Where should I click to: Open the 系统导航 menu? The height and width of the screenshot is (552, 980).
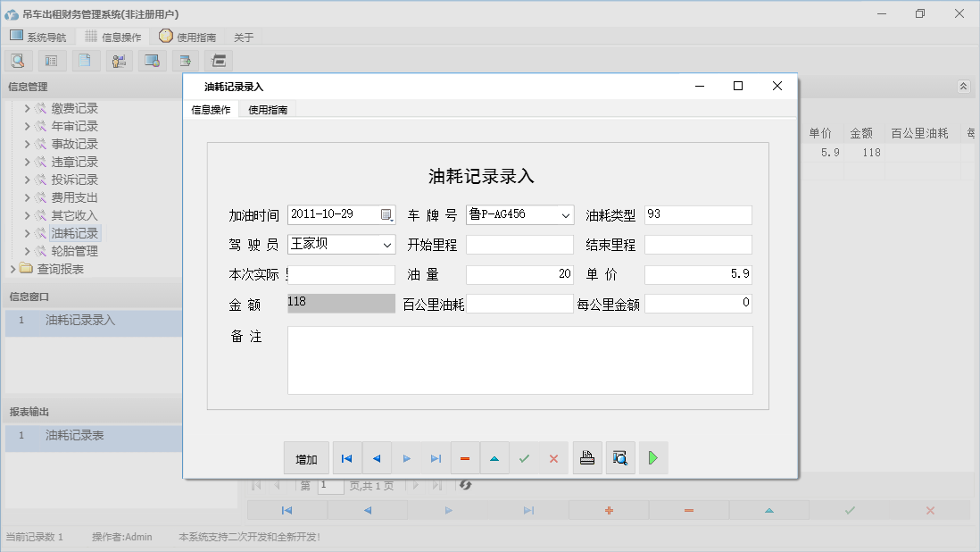point(39,37)
